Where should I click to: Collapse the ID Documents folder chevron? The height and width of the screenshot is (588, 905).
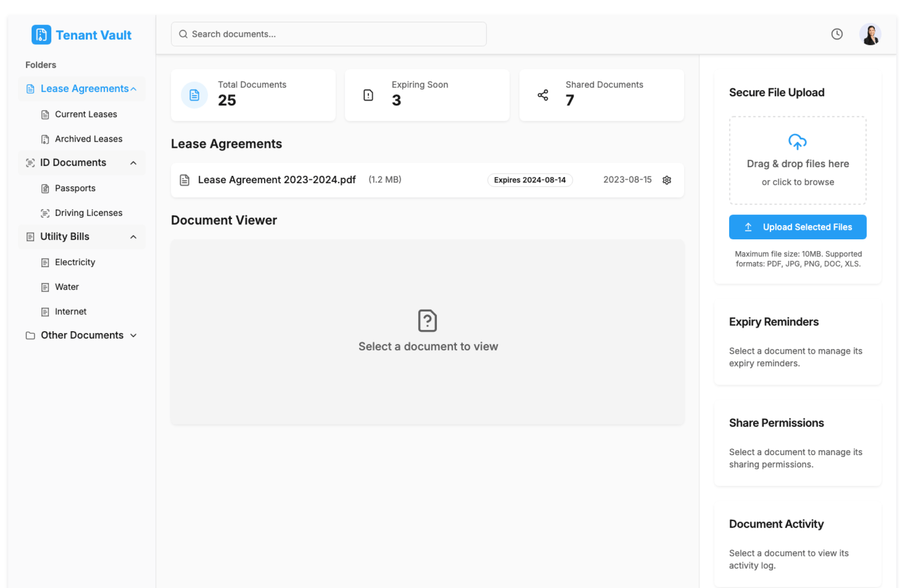(x=133, y=163)
